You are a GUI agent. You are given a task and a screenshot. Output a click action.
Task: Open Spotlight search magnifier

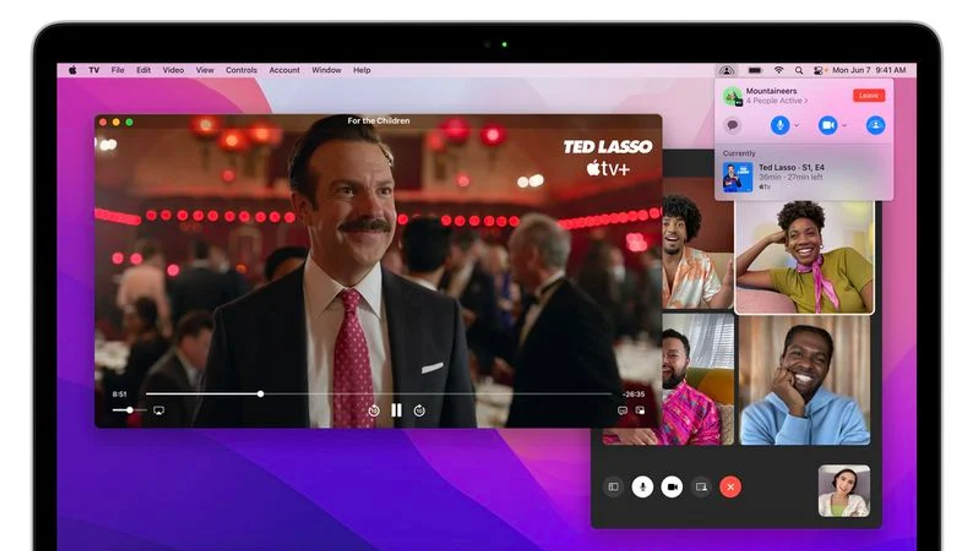pos(799,70)
